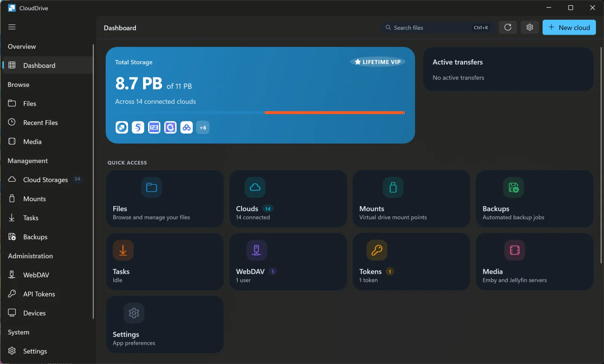The height and width of the screenshot is (364, 604).
Task: Open the Tasks quick access card
Action: click(x=165, y=262)
